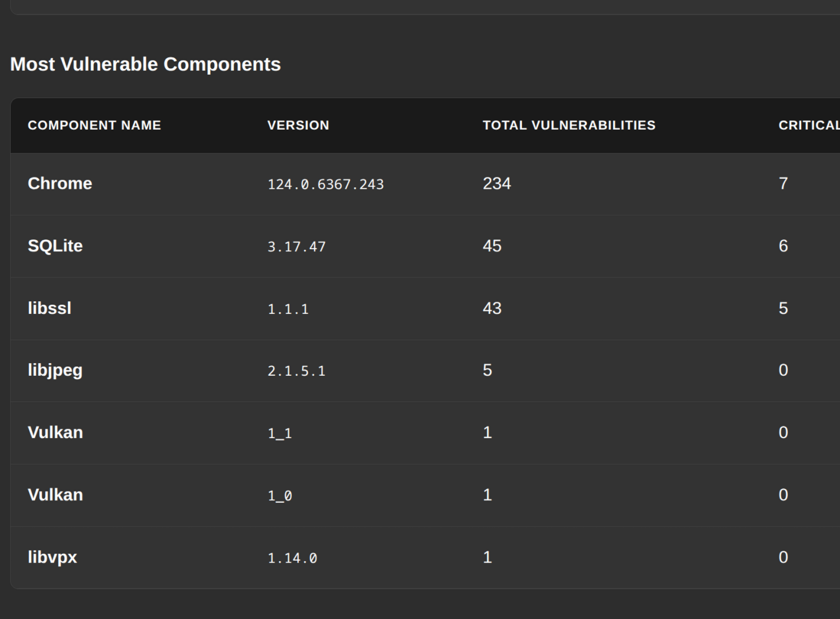Sort the table by COMPONENT NAME header

(x=94, y=125)
